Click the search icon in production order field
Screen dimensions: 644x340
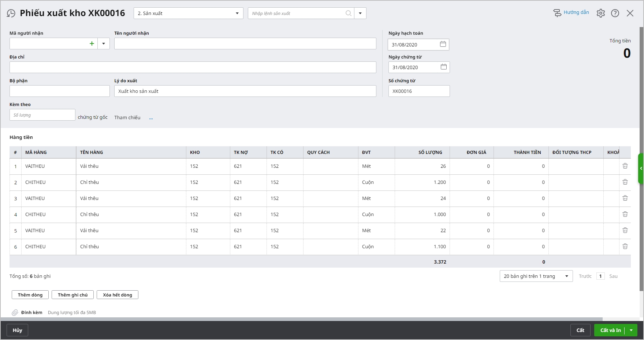348,13
